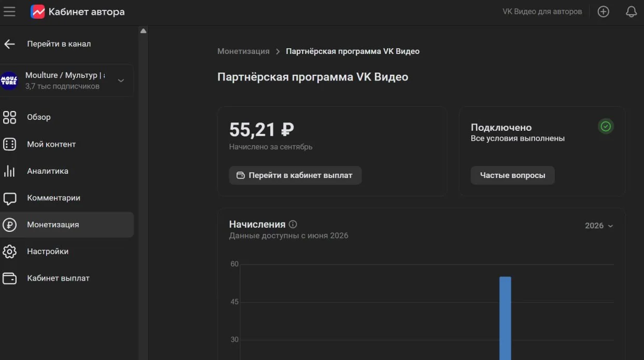This screenshot has width=644, height=360.
Task: Click the Начисления info icon
Action: point(293,224)
